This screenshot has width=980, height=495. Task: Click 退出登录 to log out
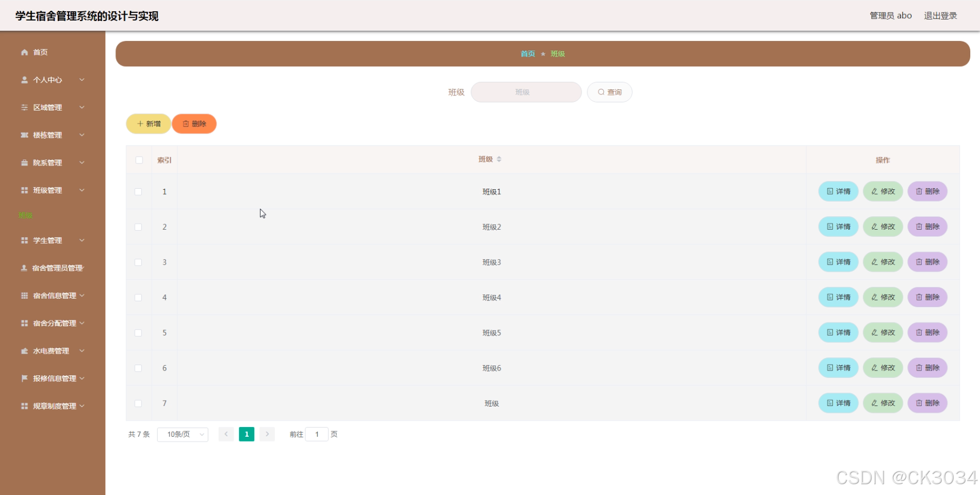pyautogui.click(x=940, y=15)
